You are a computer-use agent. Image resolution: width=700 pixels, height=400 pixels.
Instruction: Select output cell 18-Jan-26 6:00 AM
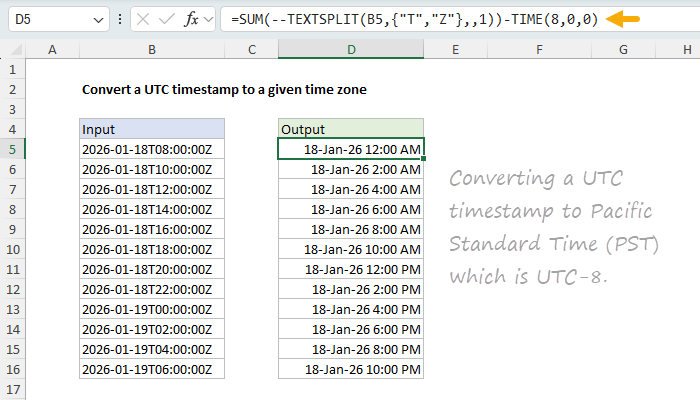(351, 209)
